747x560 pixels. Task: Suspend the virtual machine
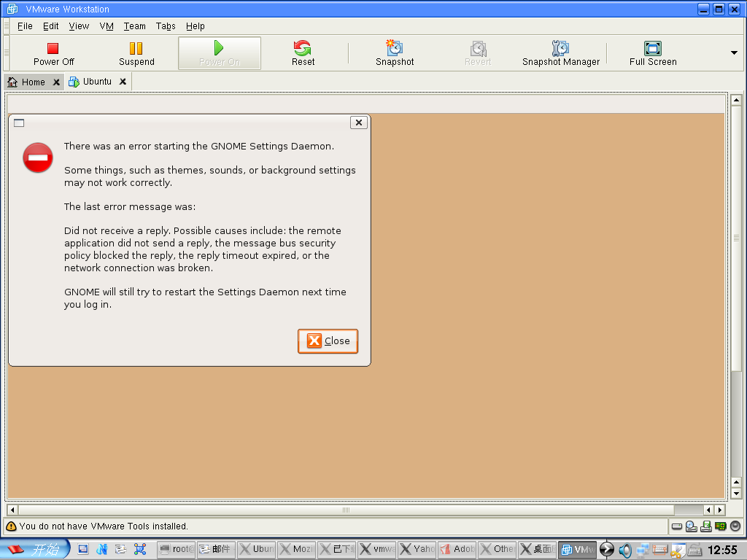136,53
